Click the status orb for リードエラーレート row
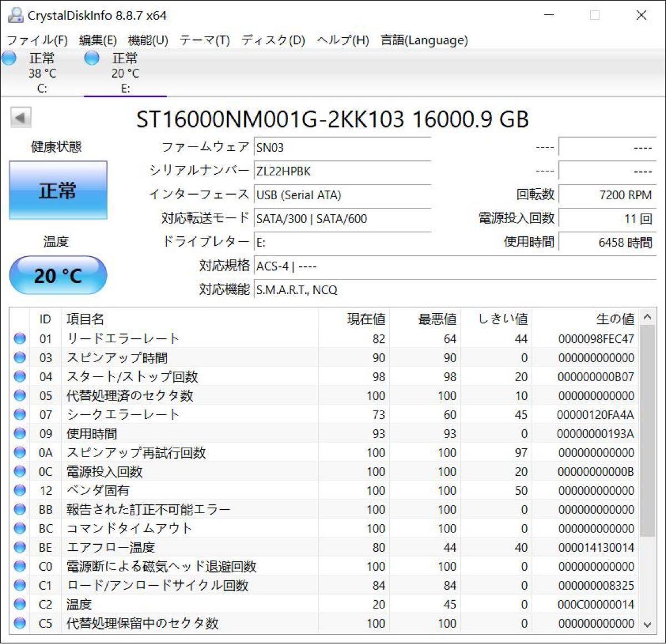The image size is (666, 644). (20, 338)
